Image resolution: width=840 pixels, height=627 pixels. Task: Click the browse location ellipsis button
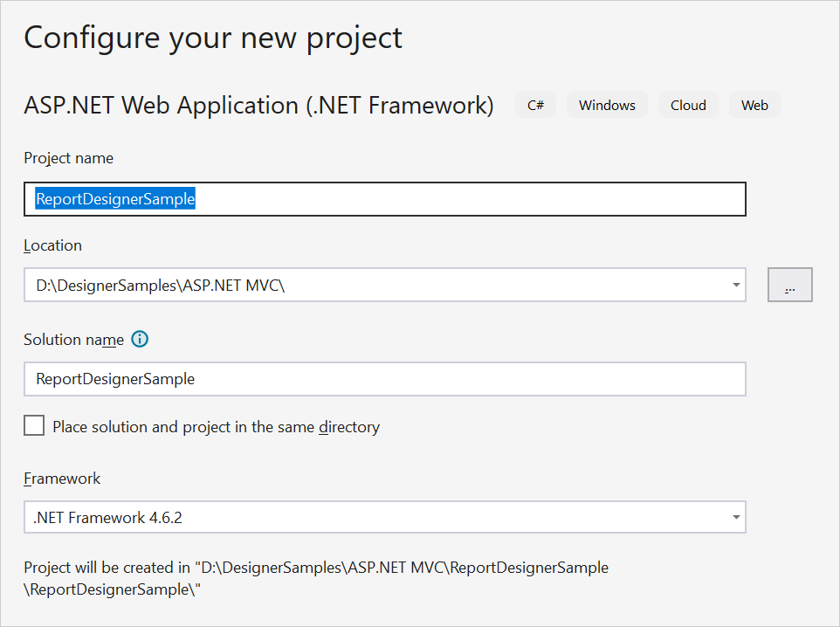point(789,285)
